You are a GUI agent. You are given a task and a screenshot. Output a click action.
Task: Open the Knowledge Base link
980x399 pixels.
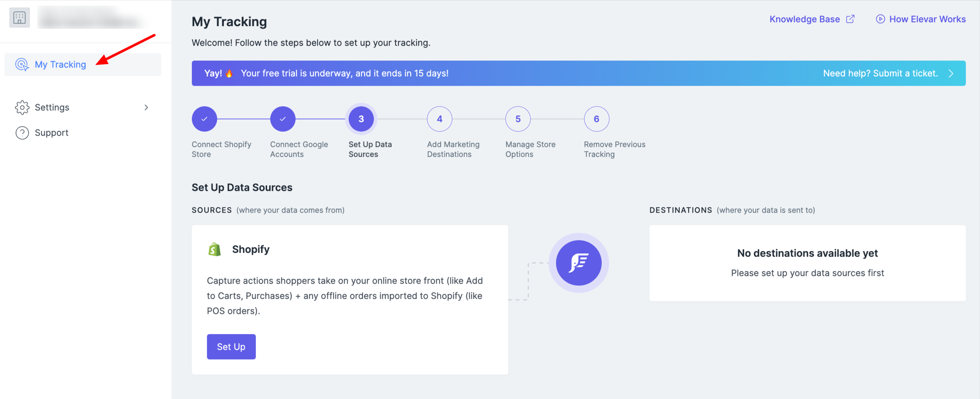coord(804,19)
